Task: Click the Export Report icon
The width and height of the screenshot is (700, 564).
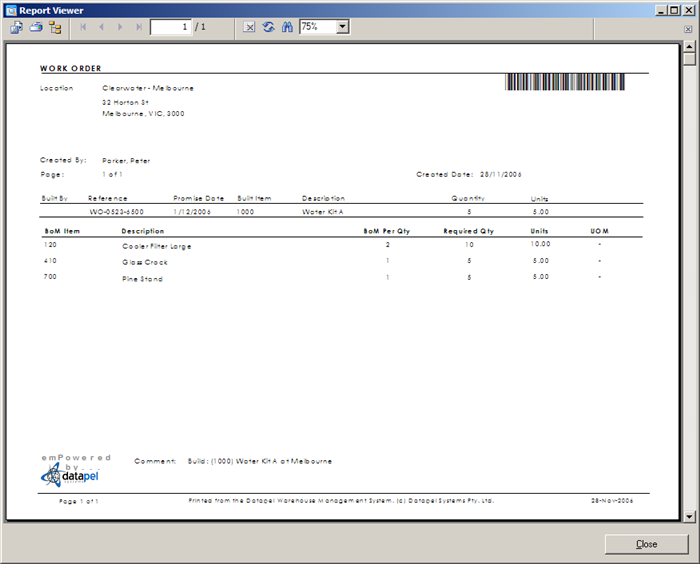Action: coord(17,27)
